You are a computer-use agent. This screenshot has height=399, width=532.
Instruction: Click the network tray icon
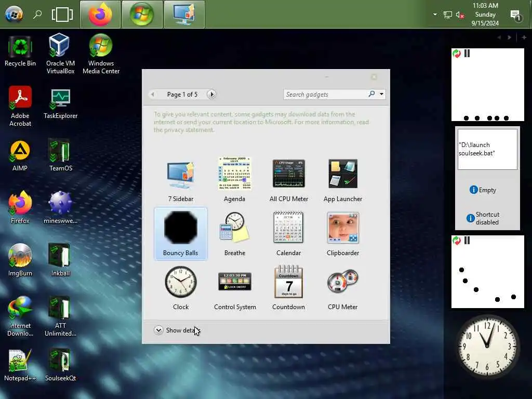point(447,15)
